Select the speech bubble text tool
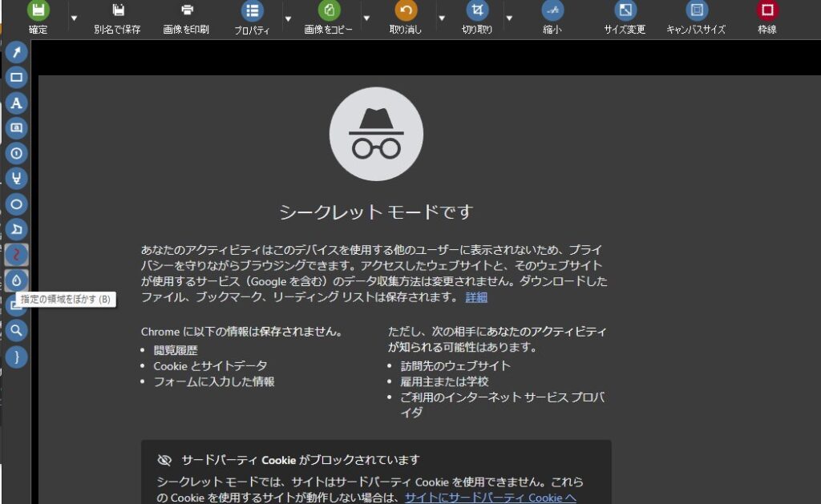Image resolution: width=821 pixels, height=504 pixels. (16, 127)
